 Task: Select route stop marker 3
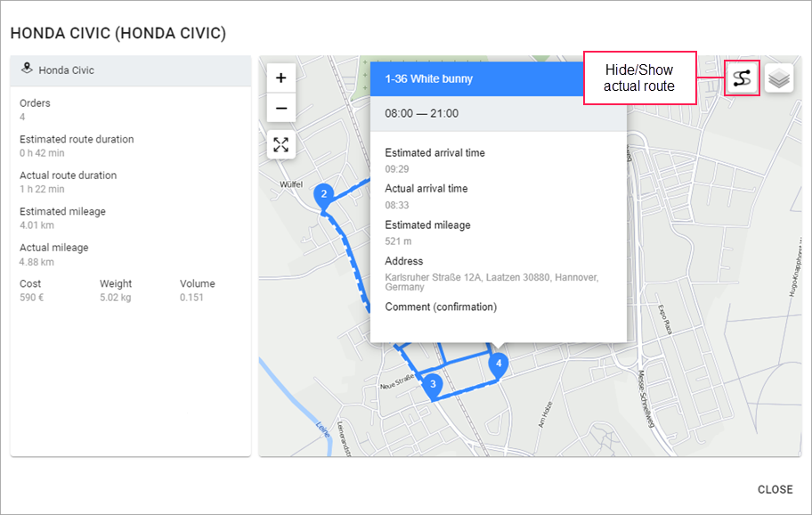pos(432,385)
